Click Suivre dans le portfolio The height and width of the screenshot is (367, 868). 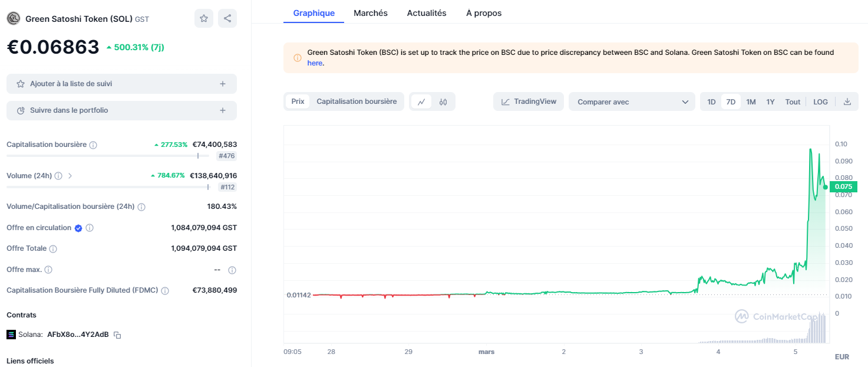121,110
